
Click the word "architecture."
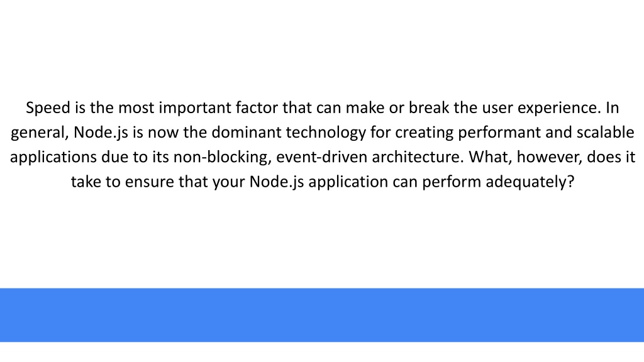tap(418, 156)
